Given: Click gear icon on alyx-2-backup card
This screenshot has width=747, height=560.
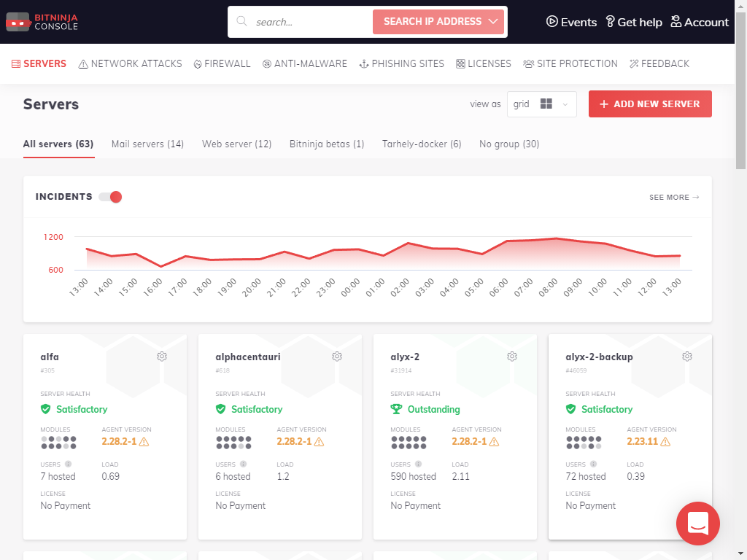Looking at the screenshot, I should 687,357.
